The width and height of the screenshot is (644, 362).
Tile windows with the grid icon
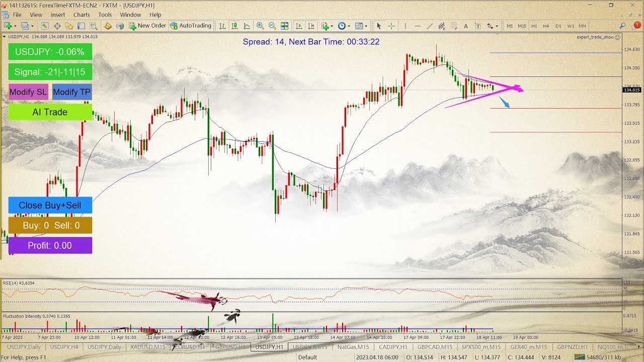[284, 26]
